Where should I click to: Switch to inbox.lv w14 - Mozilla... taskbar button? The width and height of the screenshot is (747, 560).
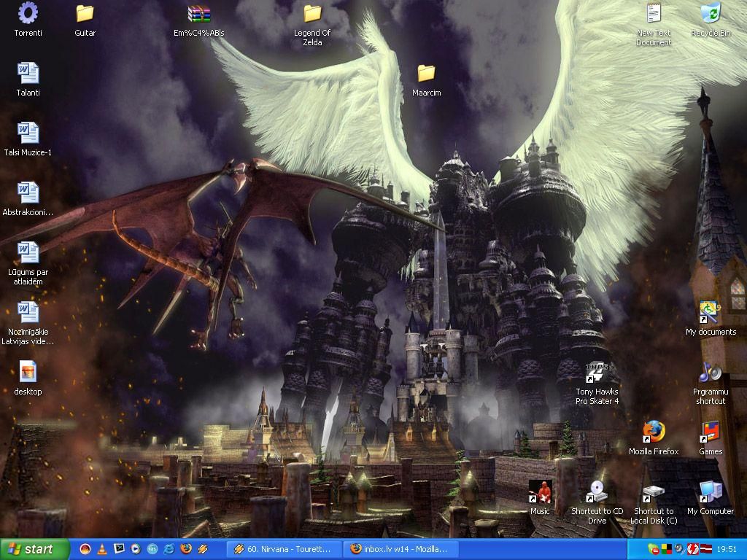(401, 549)
